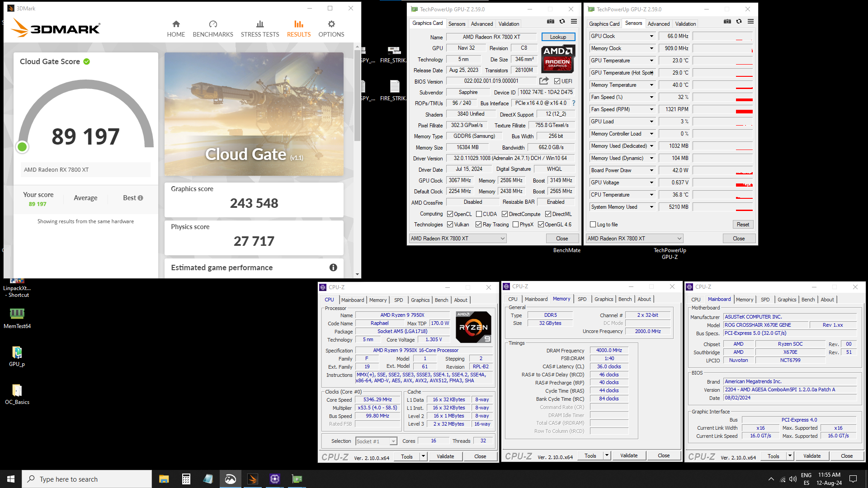
Task: Open GPU selector in GPU-Z Sensors window
Action: point(634,239)
